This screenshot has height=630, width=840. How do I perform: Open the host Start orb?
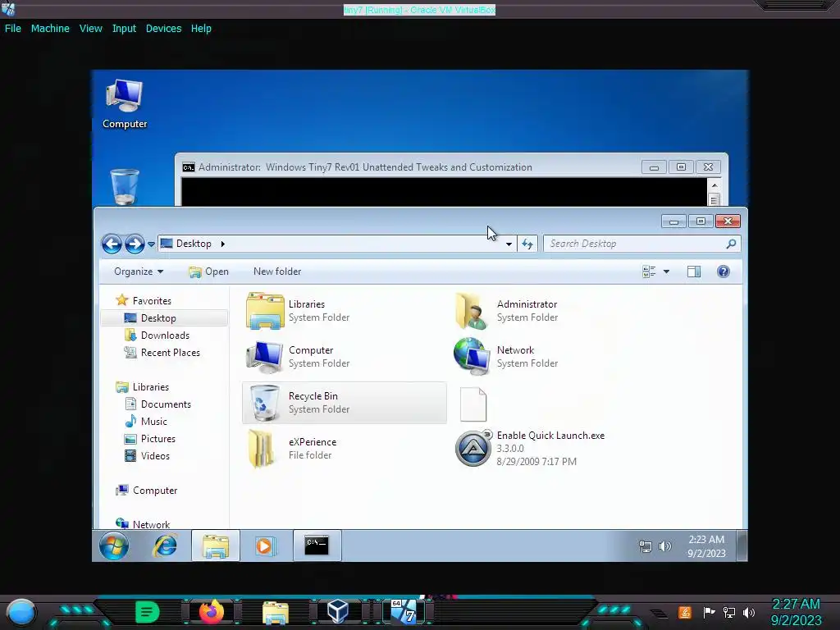(x=21, y=613)
